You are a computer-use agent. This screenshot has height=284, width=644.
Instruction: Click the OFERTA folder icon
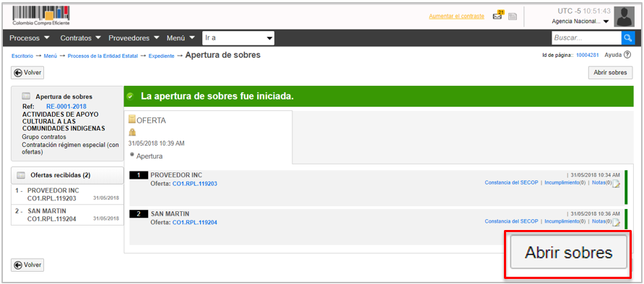pyautogui.click(x=132, y=120)
